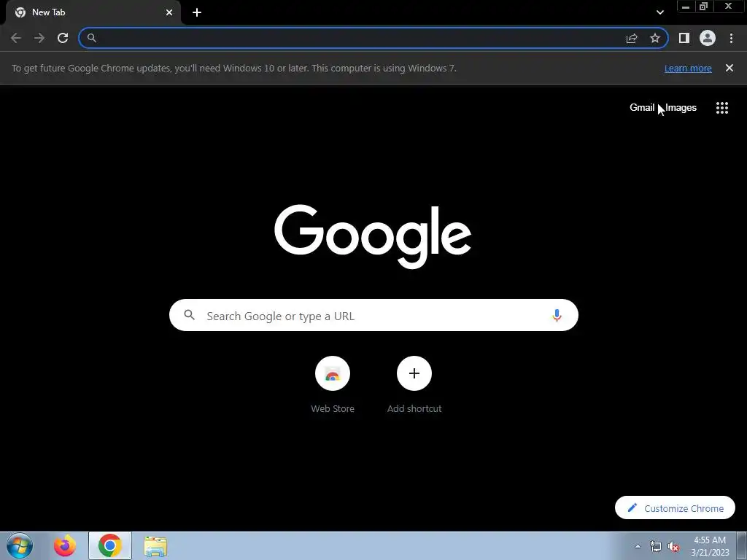The width and height of the screenshot is (747, 560).
Task: Open a new tab with plus icon
Action: (197, 12)
